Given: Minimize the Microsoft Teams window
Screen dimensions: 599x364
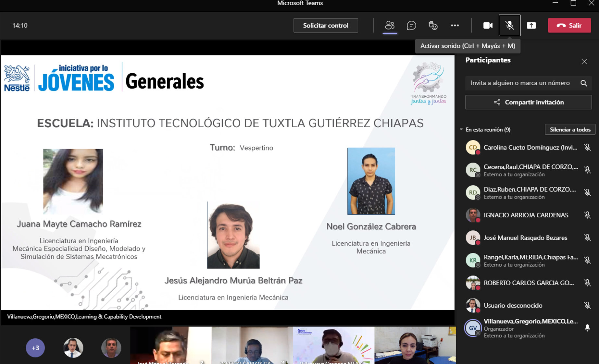Looking at the screenshot, I should [555, 3].
